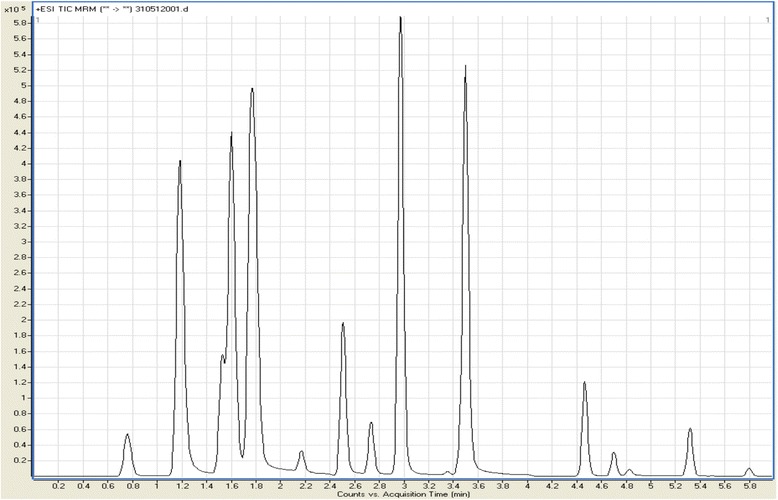
Task: Click the shoulder peak near 1.53 min
Action: 222,356
